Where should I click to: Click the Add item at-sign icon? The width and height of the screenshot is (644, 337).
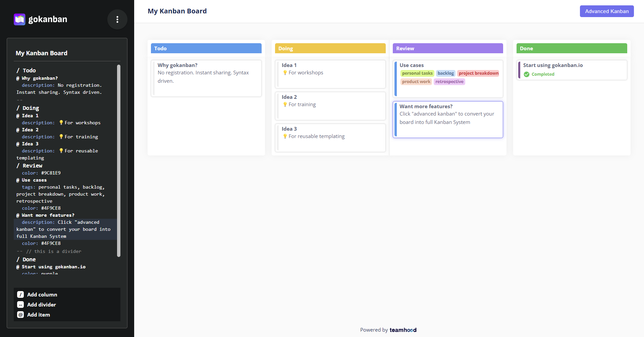(20, 315)
